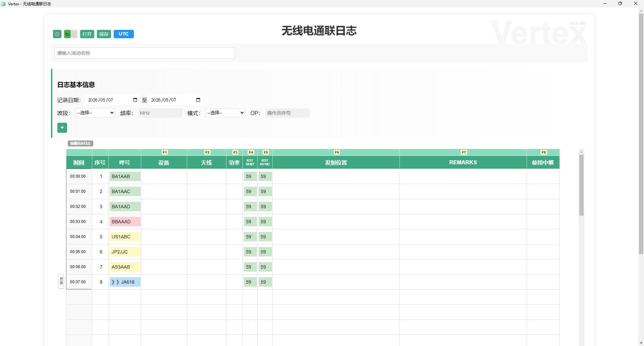Open the end date calendar picker icon
The height and width of the screenshot is (346, 644).
click(x=198, y=100)
